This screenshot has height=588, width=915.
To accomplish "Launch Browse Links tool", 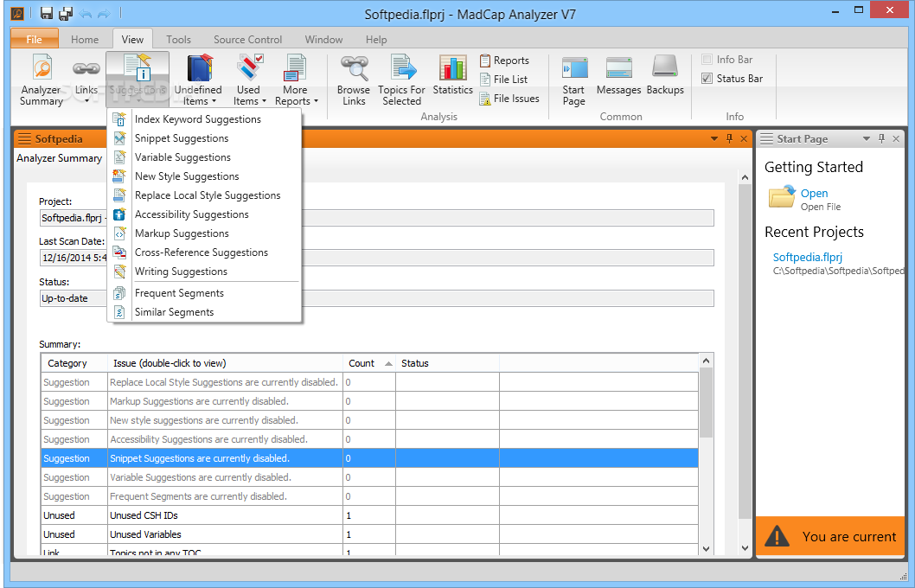I will [x=354, y=80].
